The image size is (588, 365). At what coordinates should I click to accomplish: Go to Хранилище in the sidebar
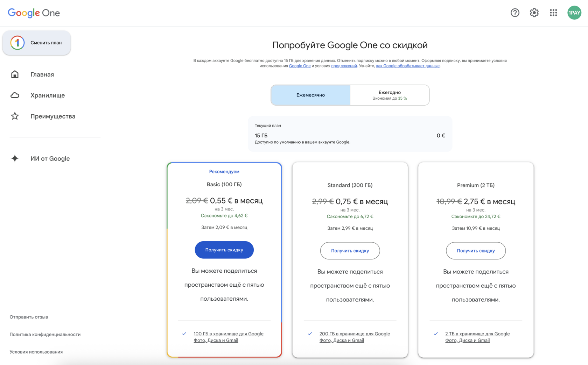48,95
